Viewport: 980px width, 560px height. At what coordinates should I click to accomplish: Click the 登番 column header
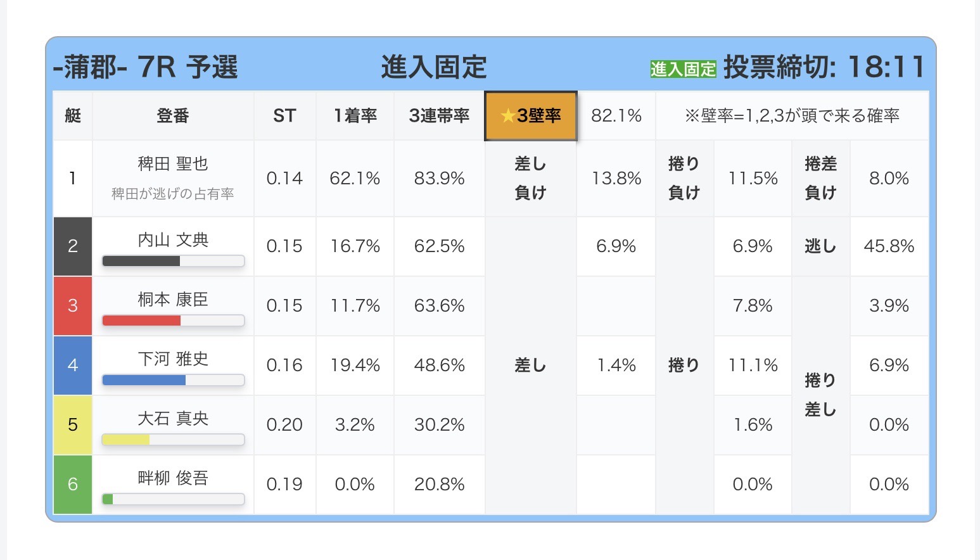click(173, 116)
